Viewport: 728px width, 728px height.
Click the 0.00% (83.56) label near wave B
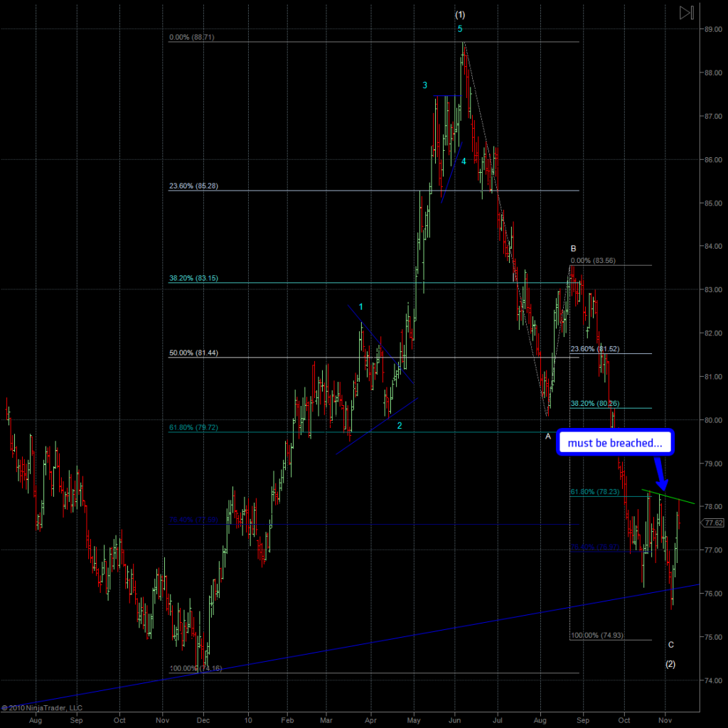click(x=592, y=260)
